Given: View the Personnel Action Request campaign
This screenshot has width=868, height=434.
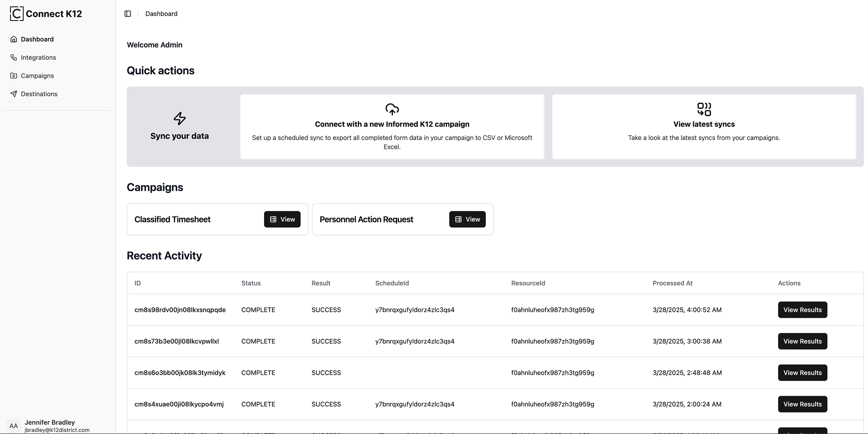Looking at the screenshot, I should point(467,219).
